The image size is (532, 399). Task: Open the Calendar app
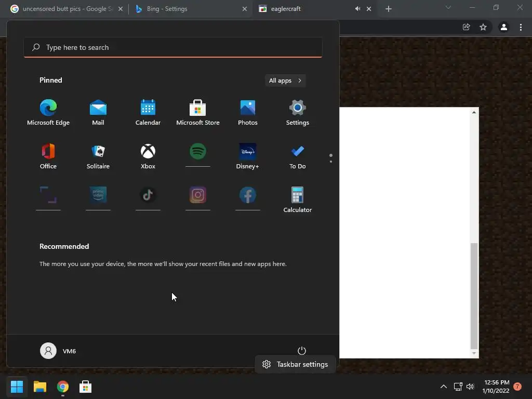(148, 113)
